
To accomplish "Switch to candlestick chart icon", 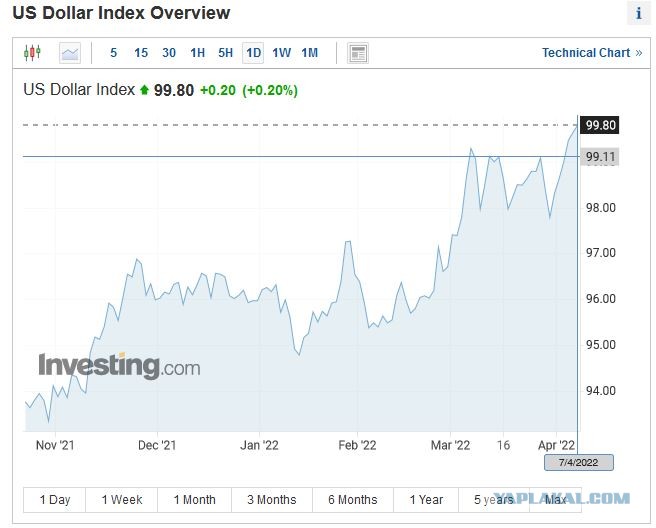I will pyautogui.click(x=32, y=53).
